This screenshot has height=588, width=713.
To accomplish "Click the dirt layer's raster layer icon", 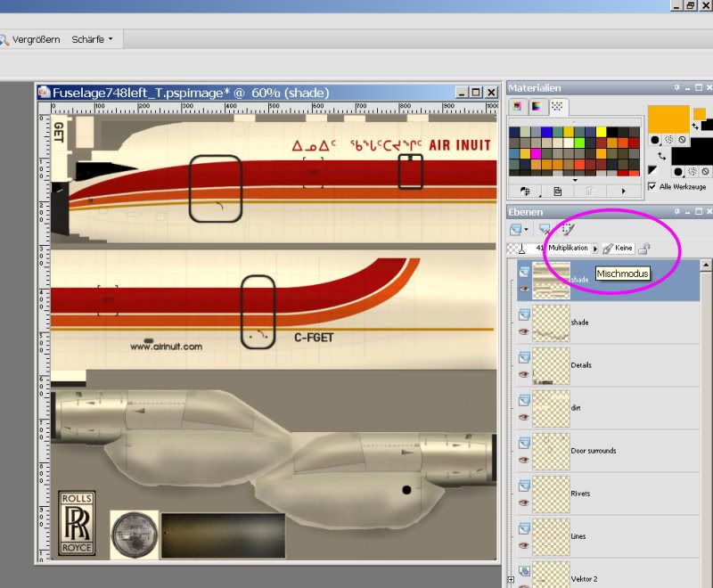I will (524, 400).
